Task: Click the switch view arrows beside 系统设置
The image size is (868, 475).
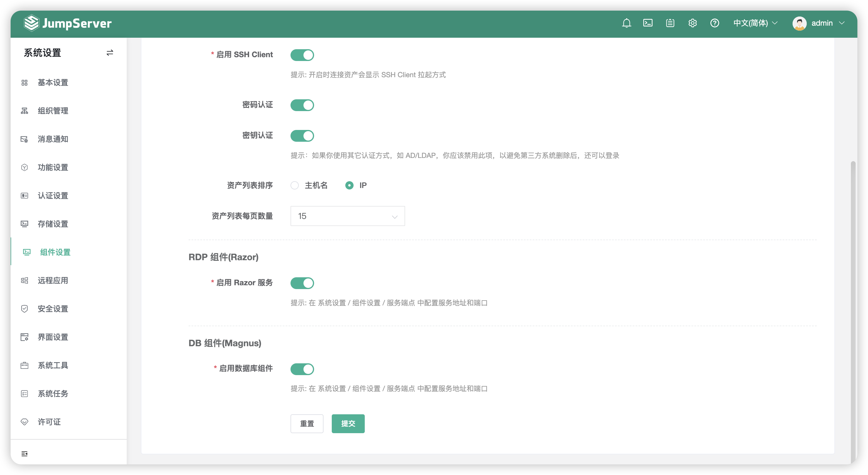Action: (x=110, y=53)
